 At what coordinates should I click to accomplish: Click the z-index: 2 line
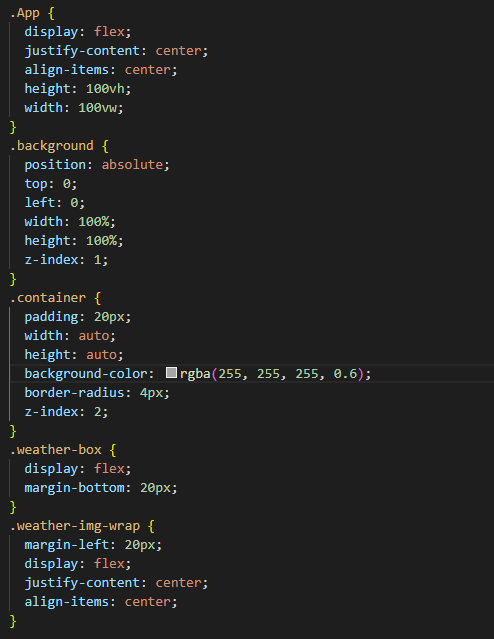[x=66, y=412]
